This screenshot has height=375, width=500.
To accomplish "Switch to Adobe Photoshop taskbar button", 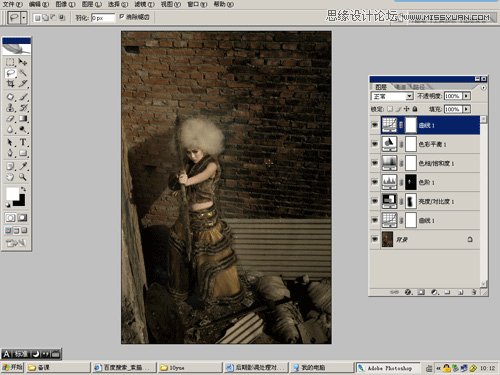I will pos(388,368).
